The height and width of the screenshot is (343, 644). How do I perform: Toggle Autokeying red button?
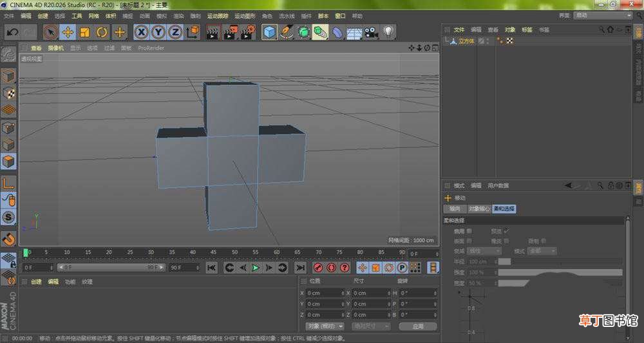[x=331, y=268]
